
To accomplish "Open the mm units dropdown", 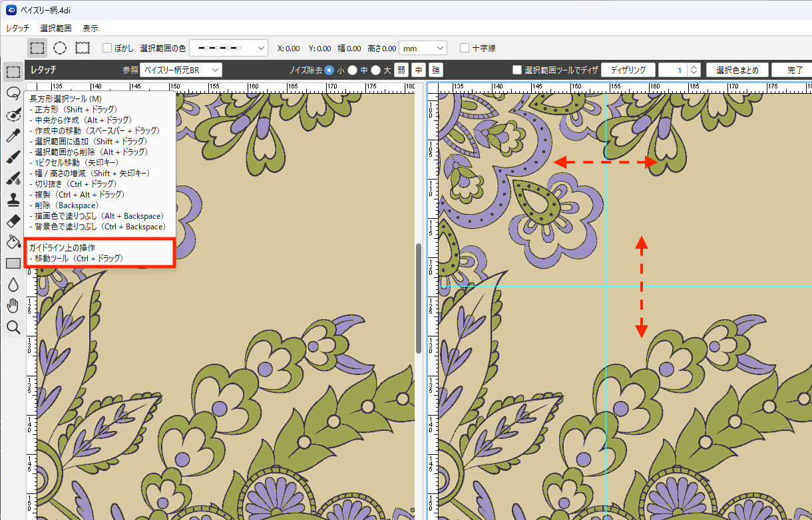I will [423, 48].
